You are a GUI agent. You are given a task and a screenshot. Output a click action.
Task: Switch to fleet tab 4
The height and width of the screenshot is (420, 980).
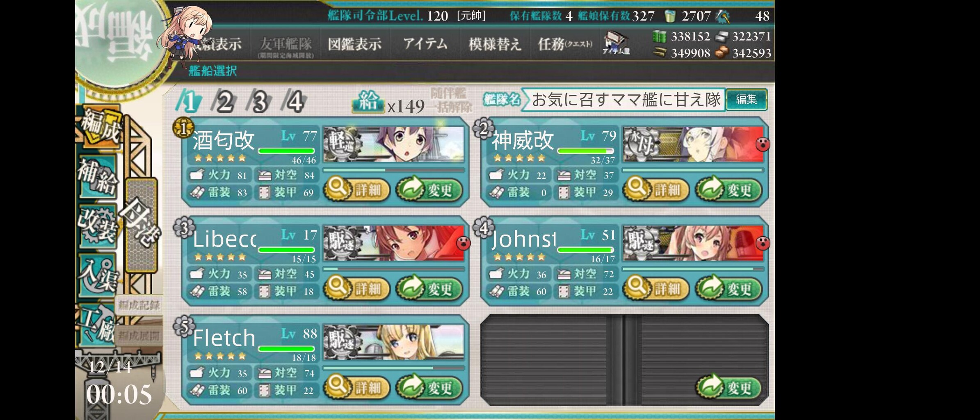(x=295, y=101)
